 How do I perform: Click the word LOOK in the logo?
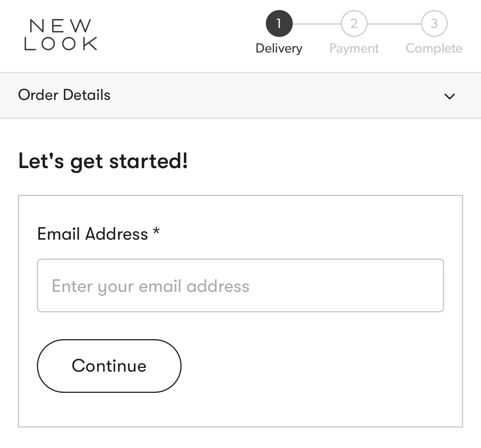point(60,44)
